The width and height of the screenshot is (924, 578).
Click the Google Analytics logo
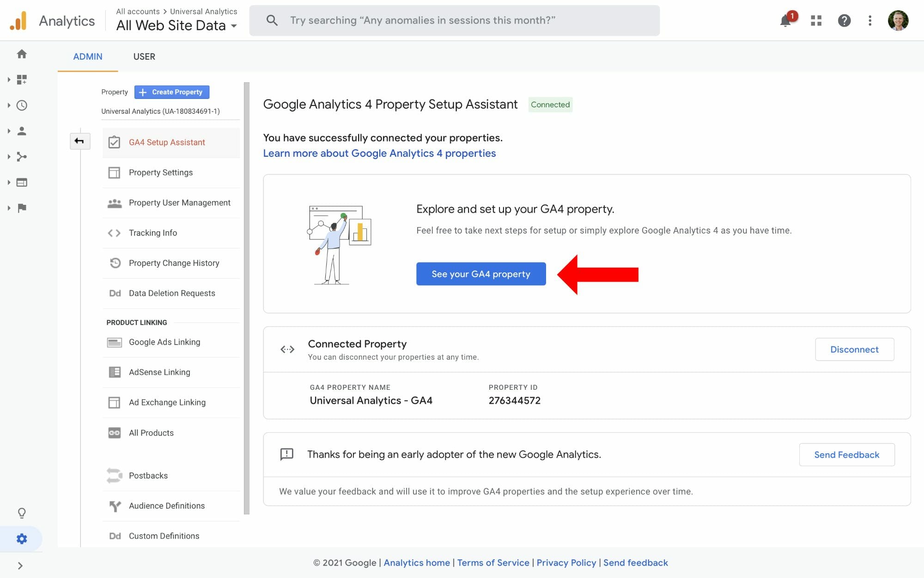point(18,21)
